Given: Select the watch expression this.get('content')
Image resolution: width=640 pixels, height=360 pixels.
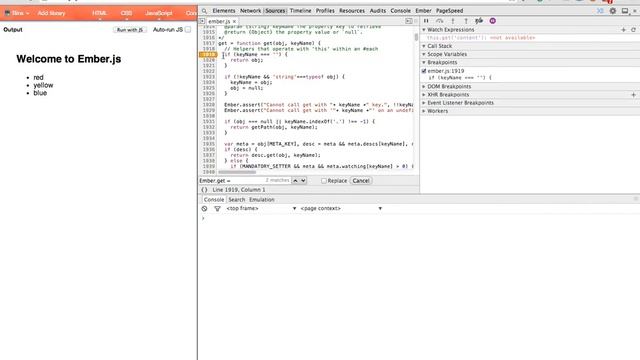Looking at the screenshot, I should (481, 38).
